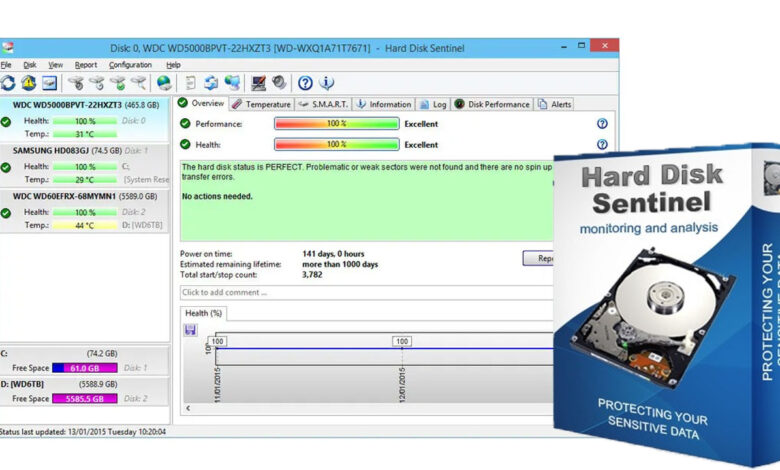Open the blue disk window toolbar icon
This screenshot has width=780, height=470.
pyautogui.click(x=49, y=83)
